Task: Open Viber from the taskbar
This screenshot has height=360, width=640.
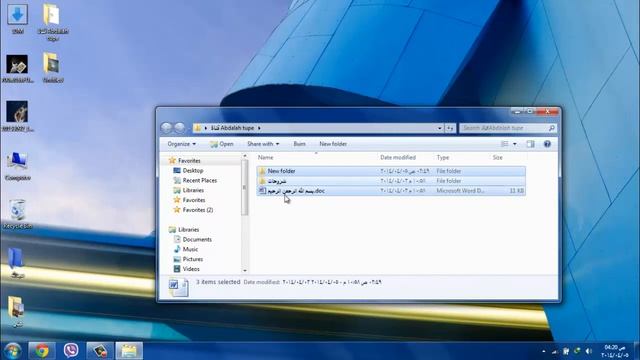Action: pyautogui.click(x=71, y=351)
